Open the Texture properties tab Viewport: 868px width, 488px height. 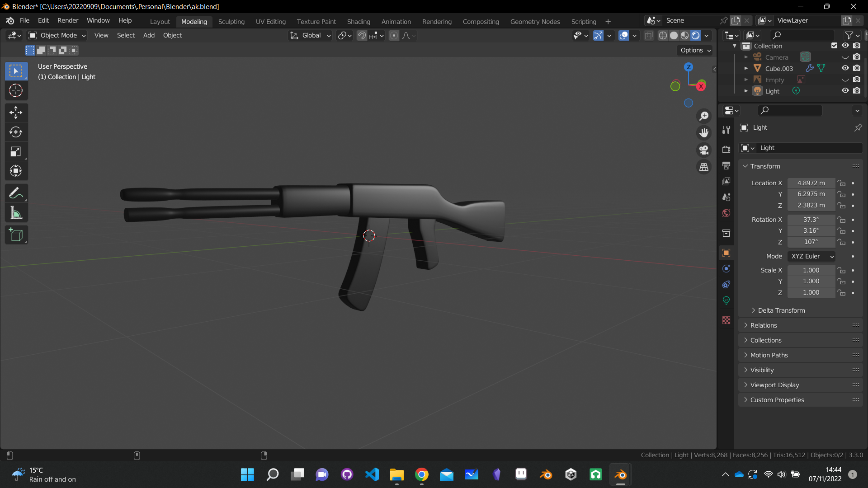coord(726,320)
